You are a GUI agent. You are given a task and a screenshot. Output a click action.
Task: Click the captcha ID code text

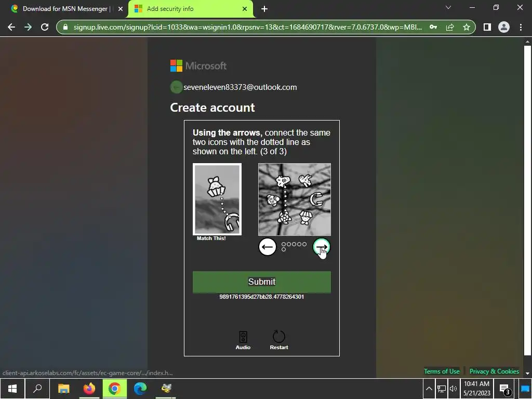pyautogui.click(x=262, y=297)
